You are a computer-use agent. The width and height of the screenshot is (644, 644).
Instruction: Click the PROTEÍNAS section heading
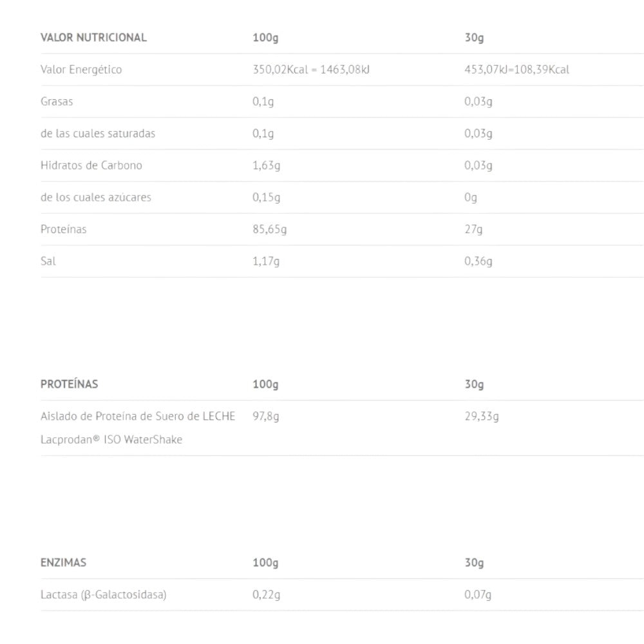coord(70,384)
